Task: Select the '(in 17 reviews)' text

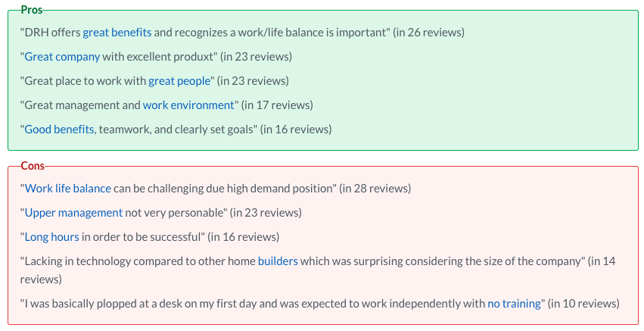Action: pyautogui.click(x=277, y=105)
